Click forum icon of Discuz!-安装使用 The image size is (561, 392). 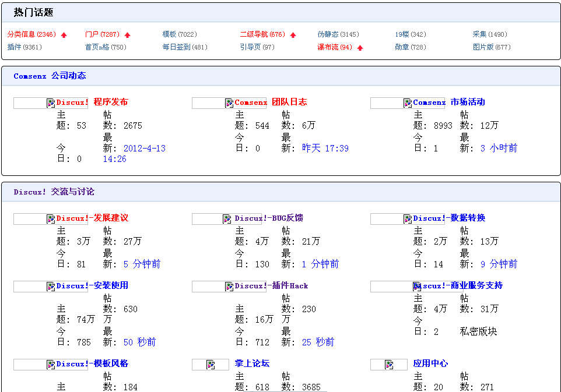coord(51,286)
